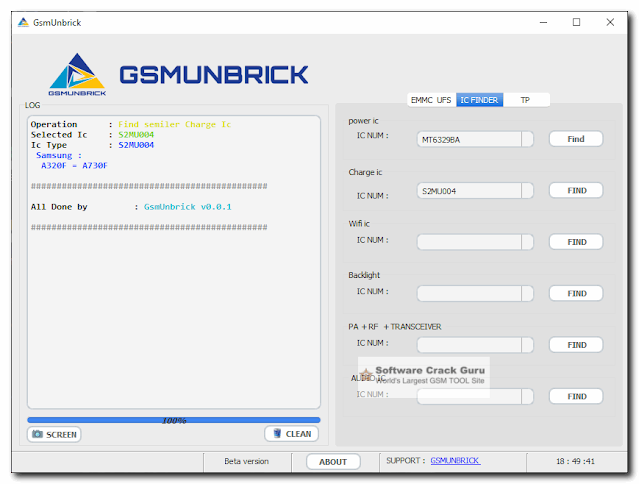Expand the power ic IC NUM dropdown
This screenshot has width=639, height=484.
(x=527, y=139)
